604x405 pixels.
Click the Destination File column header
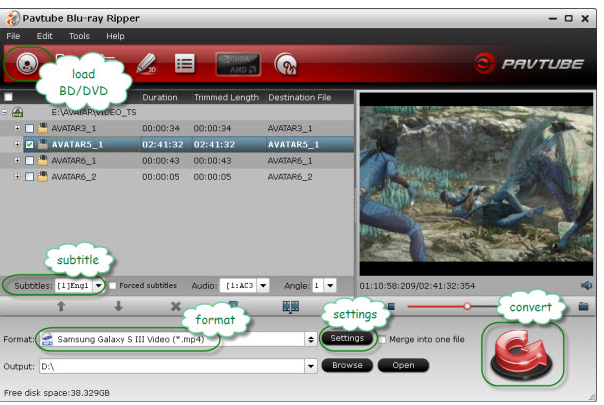300,97
